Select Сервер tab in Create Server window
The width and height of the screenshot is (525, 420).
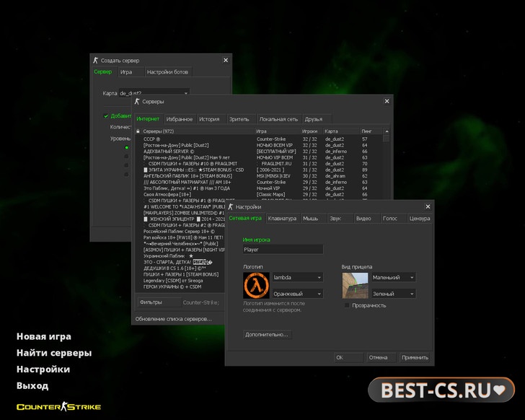[x=103, y=71]
